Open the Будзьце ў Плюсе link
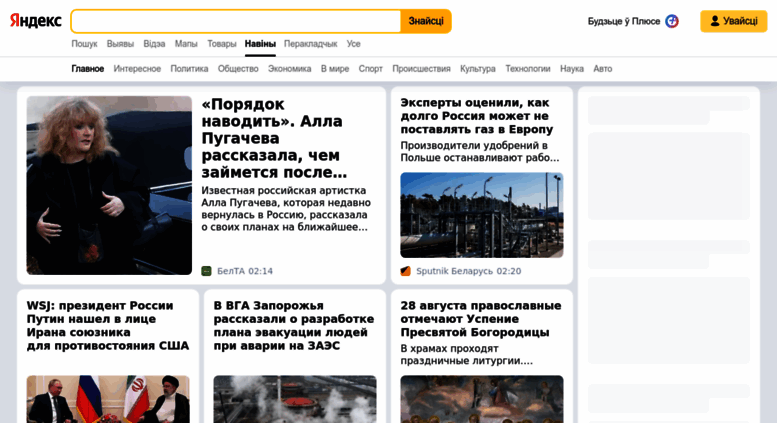This screenshot has width=777, height=423. [624, 21]
